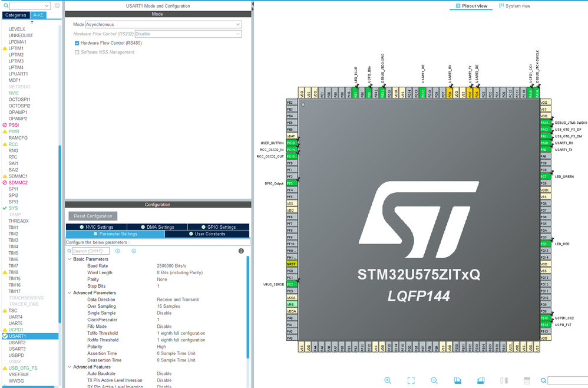Switch to the Categories tab
Screen dimensions: 588x388
click(x=16, y=15)
